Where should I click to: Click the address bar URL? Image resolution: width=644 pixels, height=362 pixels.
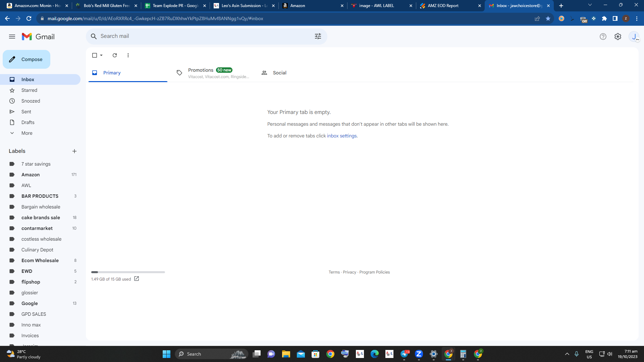(155, 18)
